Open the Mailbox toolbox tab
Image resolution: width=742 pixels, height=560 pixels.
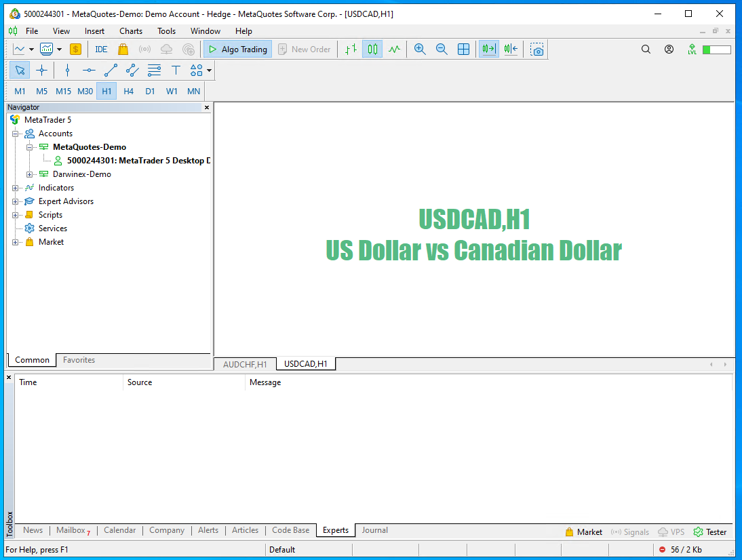(73, 530)
